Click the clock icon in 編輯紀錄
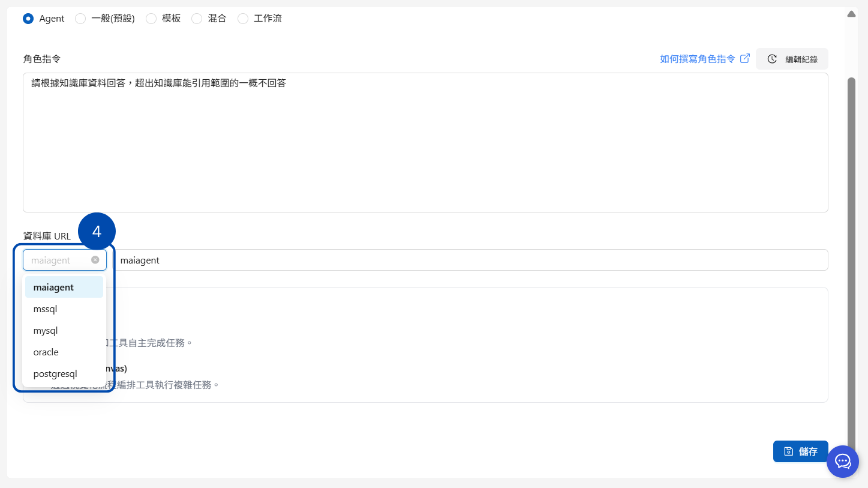The width and height of the screenshot is (868, 488). coord(772,59)
